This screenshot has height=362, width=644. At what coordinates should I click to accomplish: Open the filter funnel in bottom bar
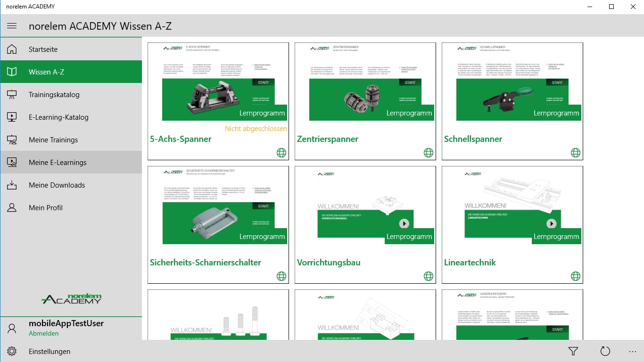coord(573,351)
